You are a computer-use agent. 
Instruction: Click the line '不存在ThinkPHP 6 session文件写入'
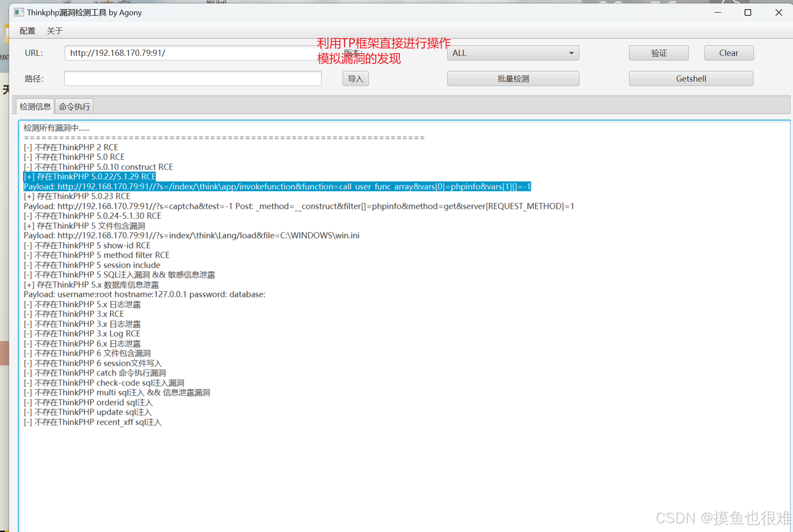point(93,363)
